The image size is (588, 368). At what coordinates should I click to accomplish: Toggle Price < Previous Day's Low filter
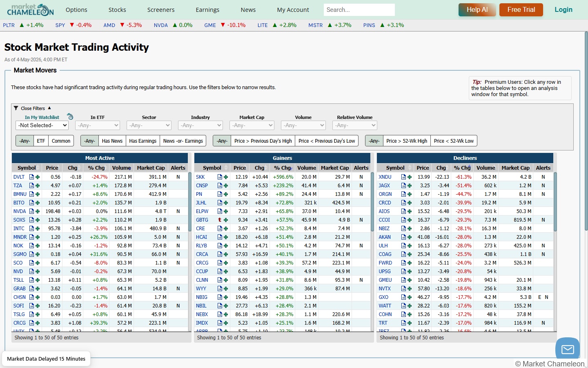tap(327, 141)
